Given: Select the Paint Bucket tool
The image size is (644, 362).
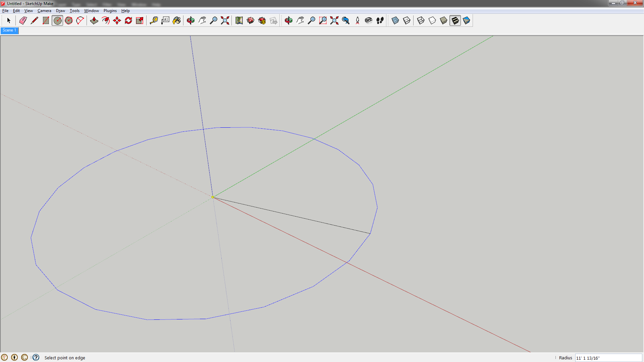Looking at the screenshot, I should 177,20.
